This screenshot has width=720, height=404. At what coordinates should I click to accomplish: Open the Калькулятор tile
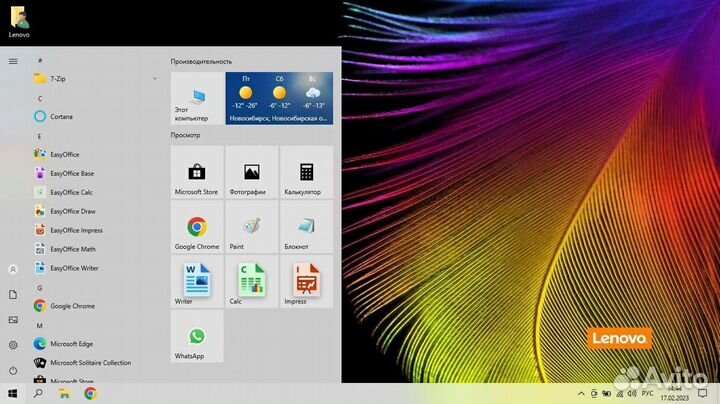pyautogui.click(x=306, y=172)
